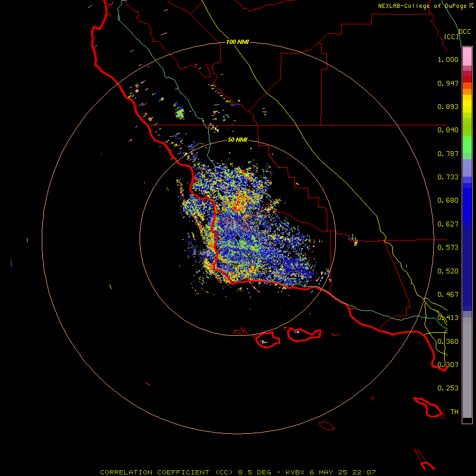Viewport: 476px width, 476px height.
Task: Pick the light pink segment of the color bar
Action: pos(467,57)
